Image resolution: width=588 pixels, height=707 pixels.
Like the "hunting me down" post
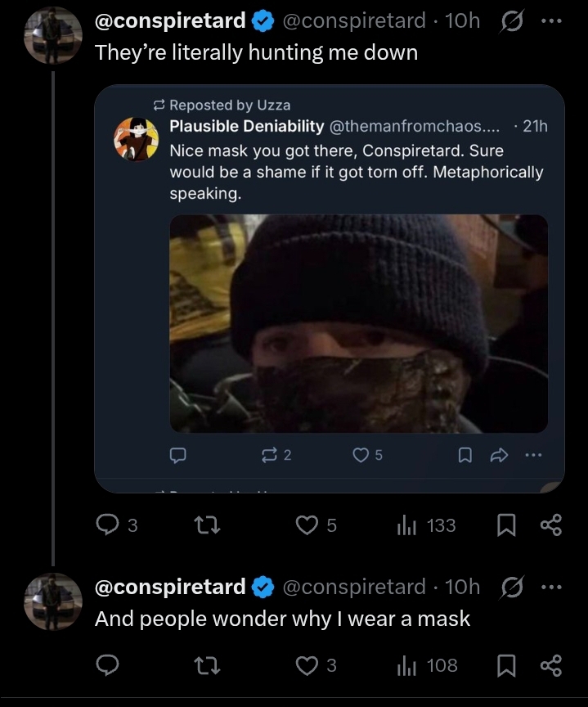click(x=307, y=525)
